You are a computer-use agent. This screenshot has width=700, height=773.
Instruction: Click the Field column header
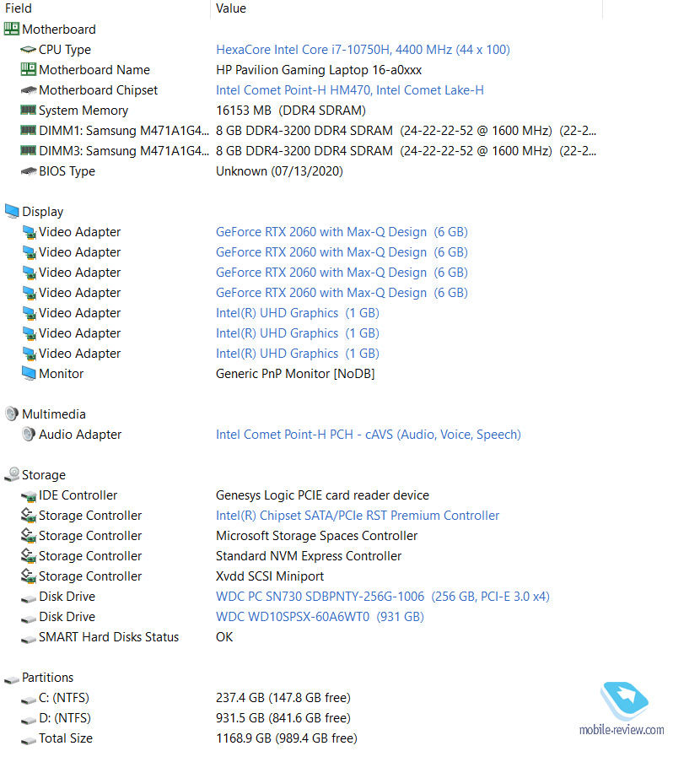pos(19,8)
